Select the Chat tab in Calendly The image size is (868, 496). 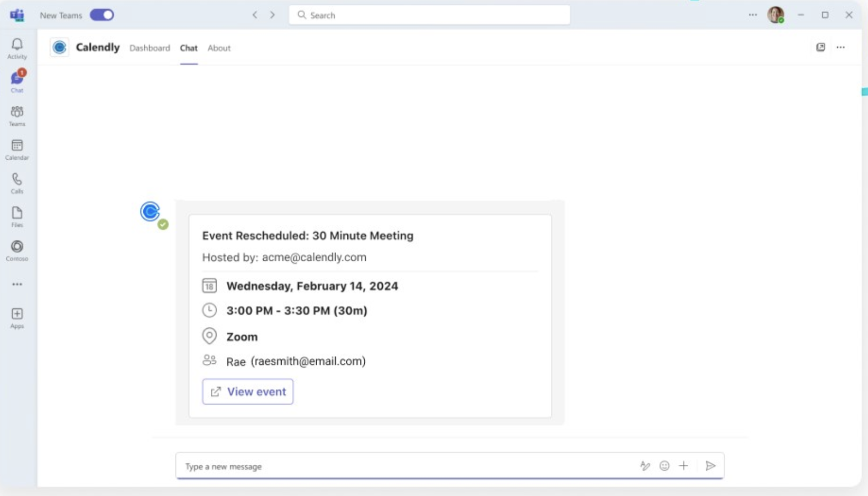189,48
